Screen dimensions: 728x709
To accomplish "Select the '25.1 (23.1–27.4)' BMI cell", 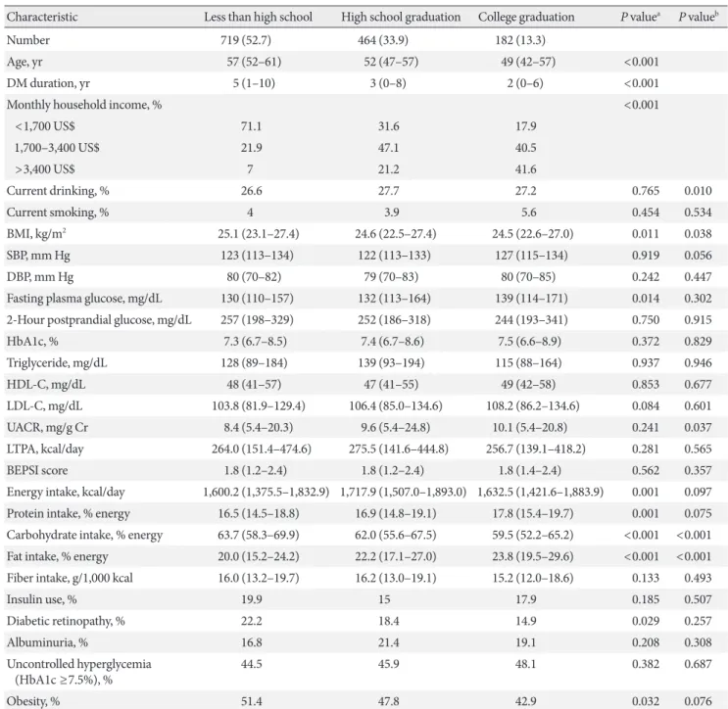I will coord(258,234).
